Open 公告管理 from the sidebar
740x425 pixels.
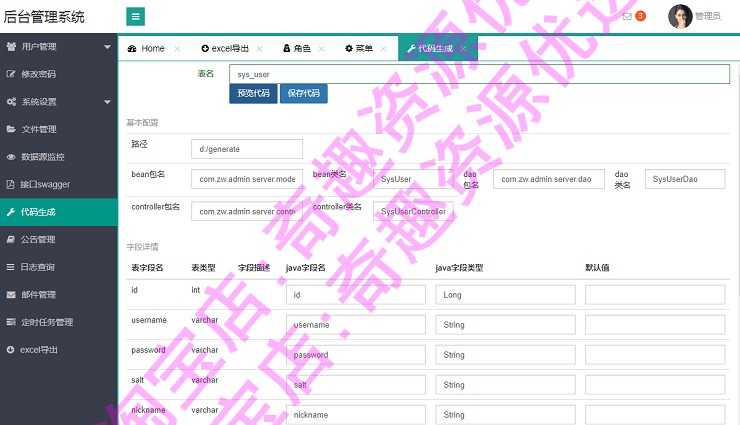pos(59,240)
